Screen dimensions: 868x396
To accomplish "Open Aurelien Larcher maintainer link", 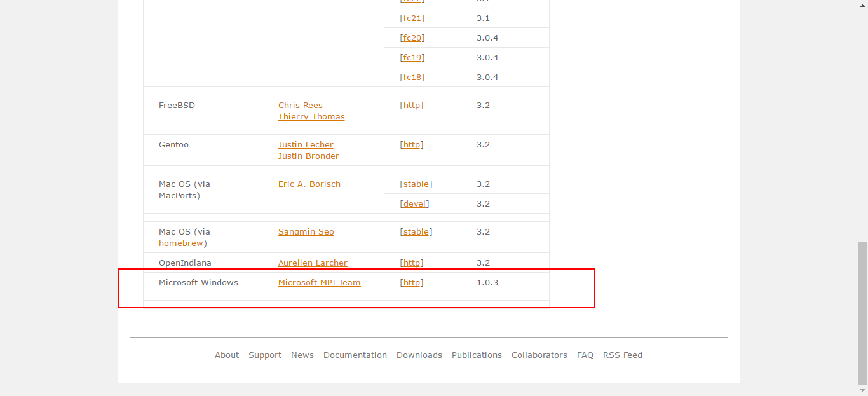I will (313, 263).
